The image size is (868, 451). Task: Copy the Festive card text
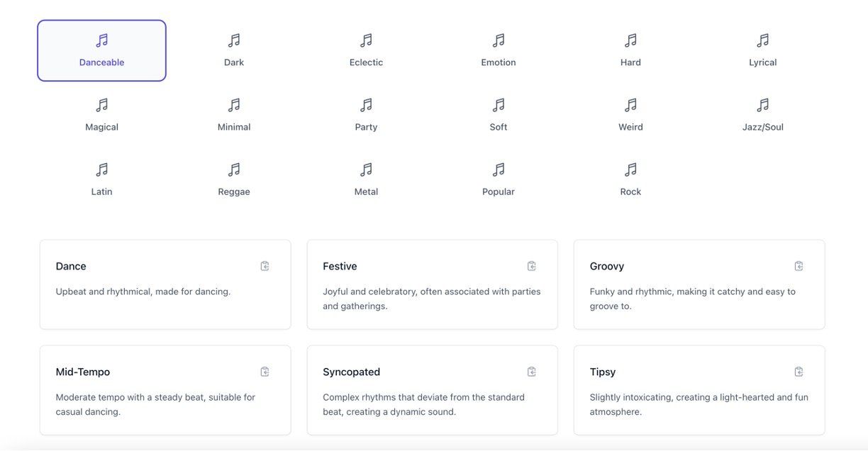click(x=532, y=266)
